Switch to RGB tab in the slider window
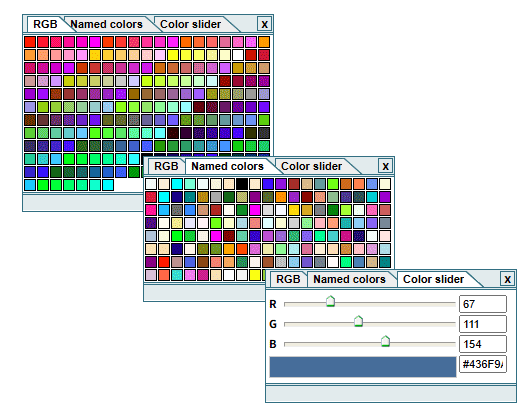Viewport: 528px width, 415px height. (x=288, y=279)
